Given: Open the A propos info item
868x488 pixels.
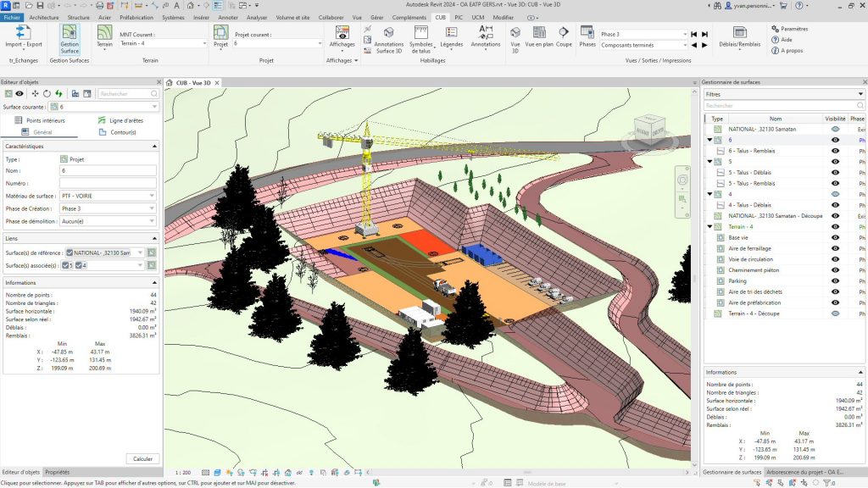Looking at the screenshot, I should [787, 50].
